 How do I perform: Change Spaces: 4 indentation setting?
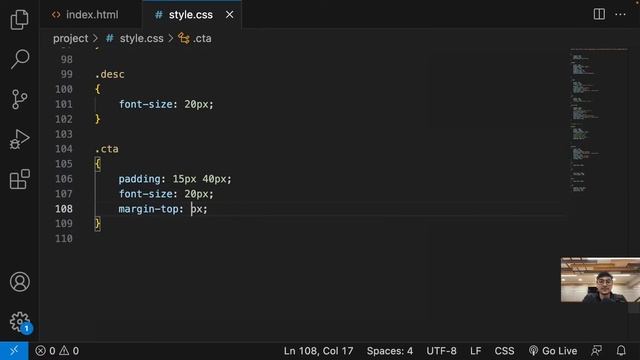(389, 351)
